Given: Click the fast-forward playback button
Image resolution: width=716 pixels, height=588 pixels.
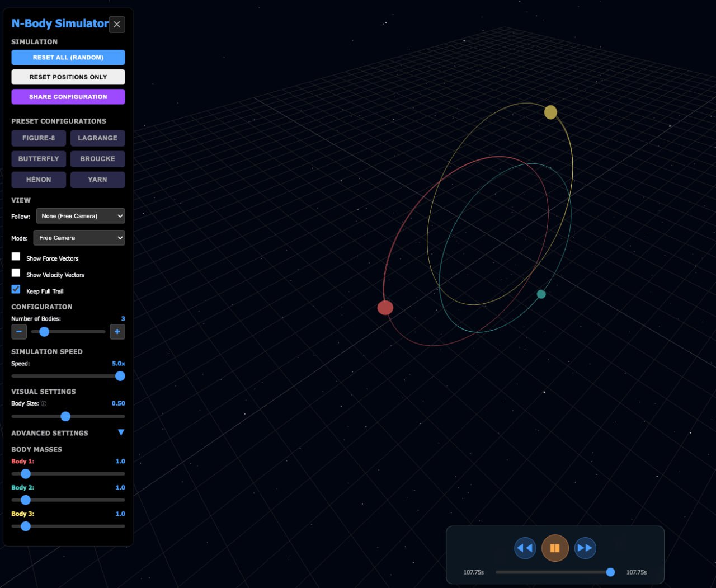Looking at the screenshot, I should pos(585,548).
